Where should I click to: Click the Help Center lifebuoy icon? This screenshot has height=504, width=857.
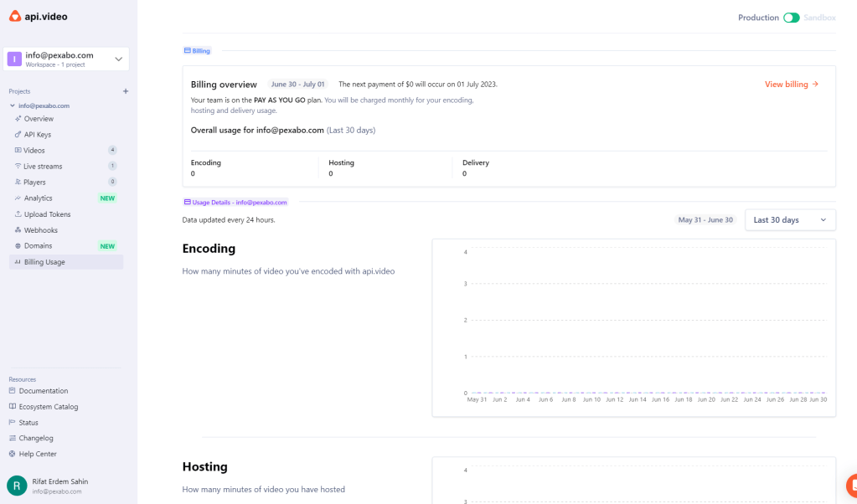coord(12,454)
